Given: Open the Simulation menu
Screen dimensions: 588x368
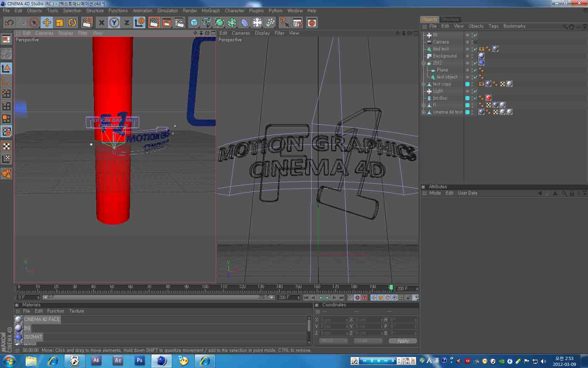Looking at the screenshot, I should pos(167,11).
